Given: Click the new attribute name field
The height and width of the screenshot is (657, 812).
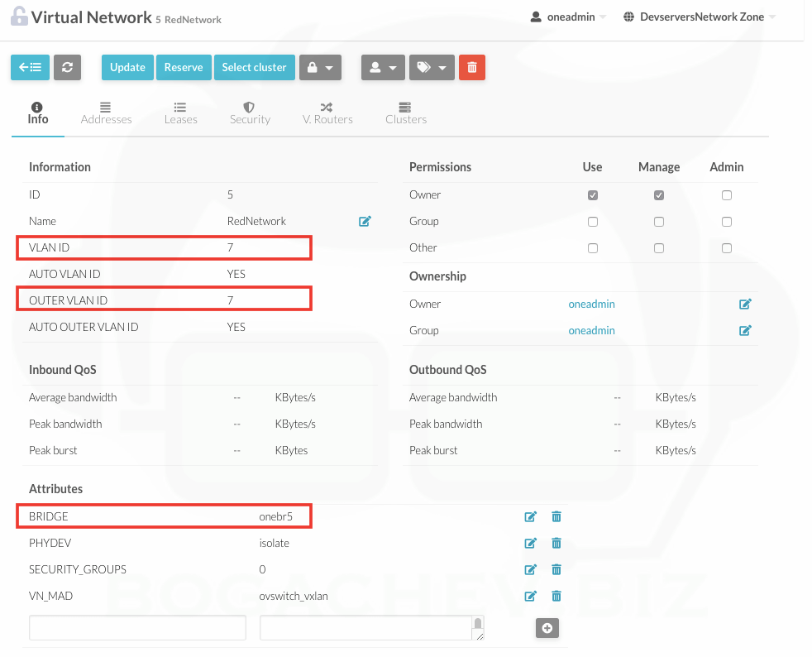Looking at the screenshot, I should [137, 628].
